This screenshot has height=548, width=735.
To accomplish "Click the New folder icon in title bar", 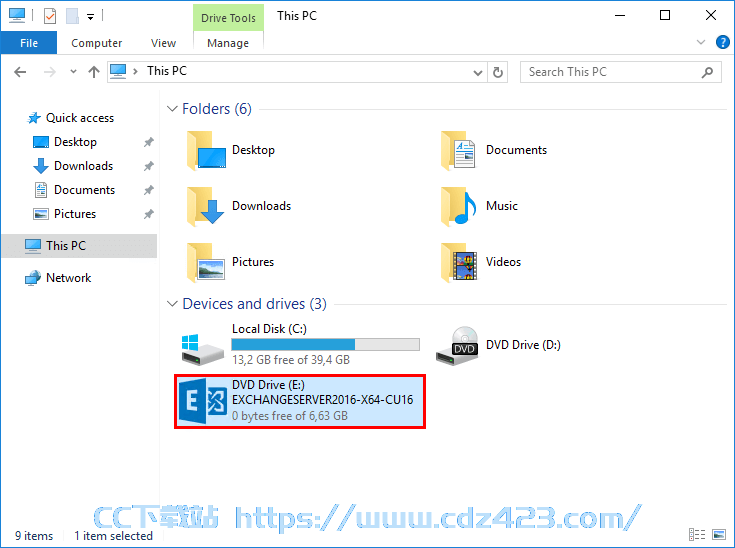I will point(72,16).
